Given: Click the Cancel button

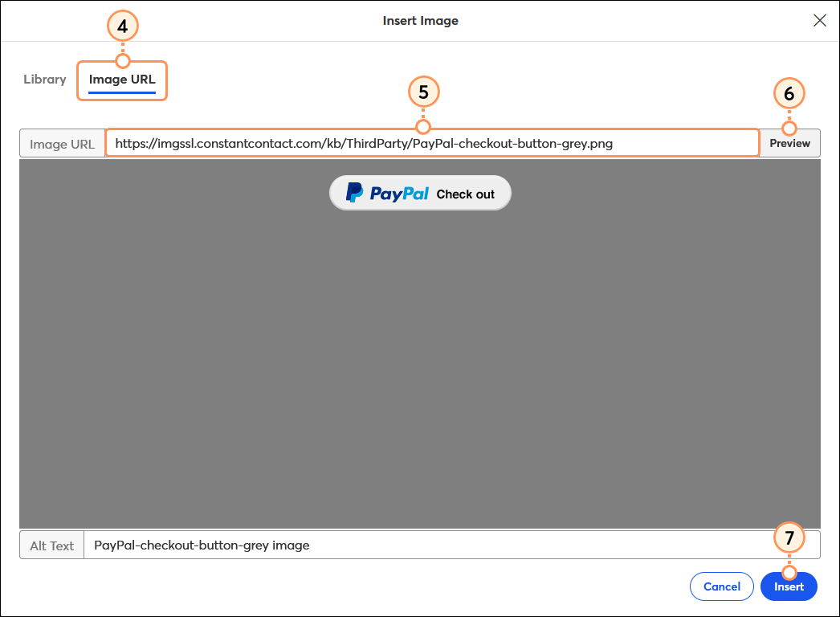Looking at the screenshot, I should coord(722,586).
